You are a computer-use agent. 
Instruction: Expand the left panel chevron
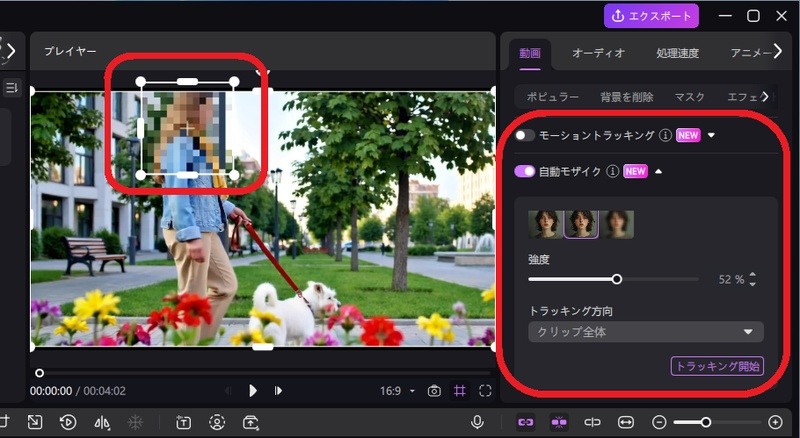[10, 51]
